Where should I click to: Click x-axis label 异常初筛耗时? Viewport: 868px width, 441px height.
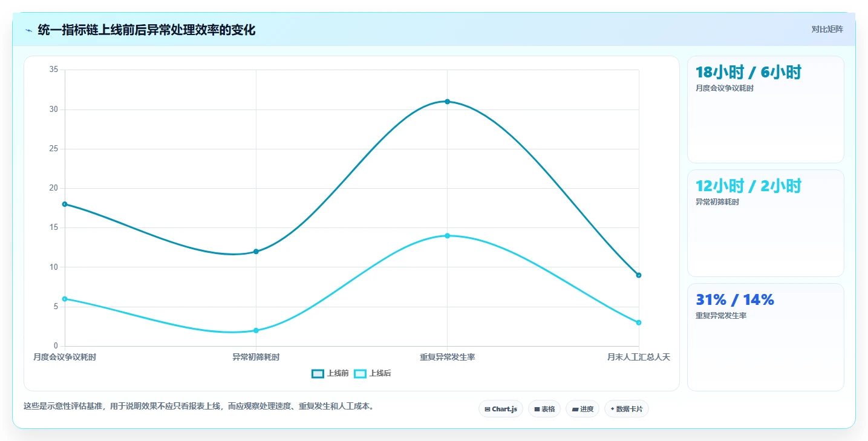click(x=256, y=358)
